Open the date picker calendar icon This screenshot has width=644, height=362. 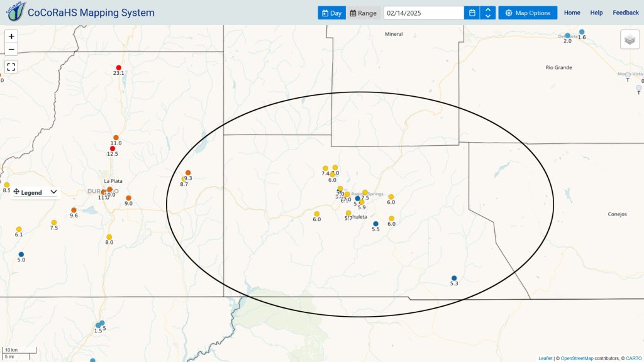[472, 13]
